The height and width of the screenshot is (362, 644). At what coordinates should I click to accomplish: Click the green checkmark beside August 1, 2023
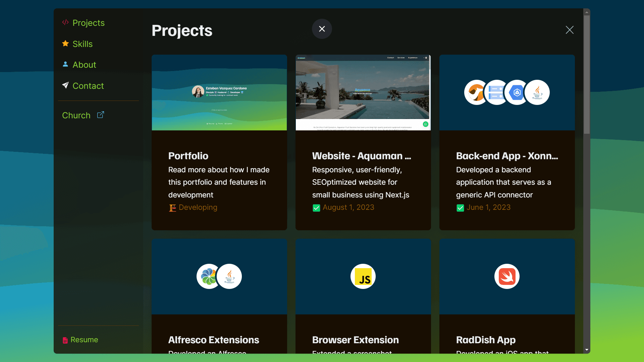[316, 208]
